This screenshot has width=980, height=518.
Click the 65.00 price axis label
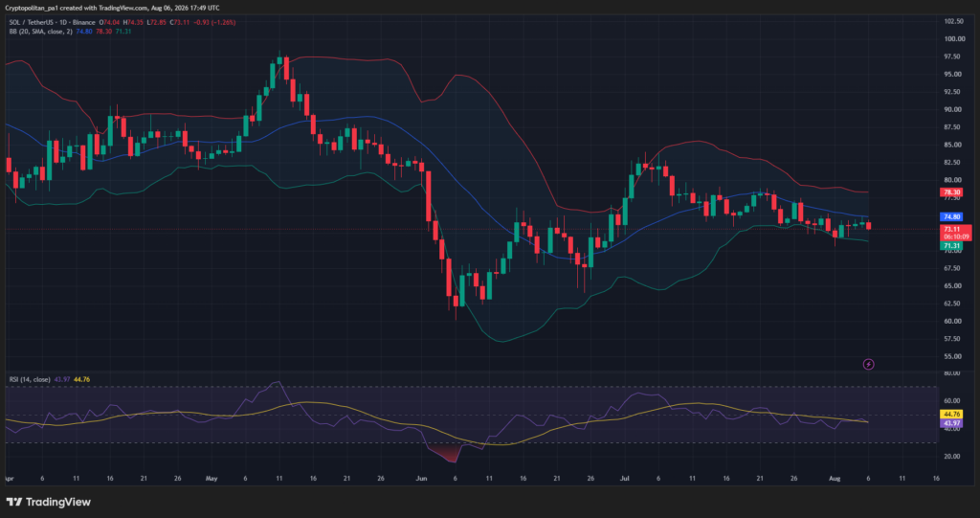[952, 286]
